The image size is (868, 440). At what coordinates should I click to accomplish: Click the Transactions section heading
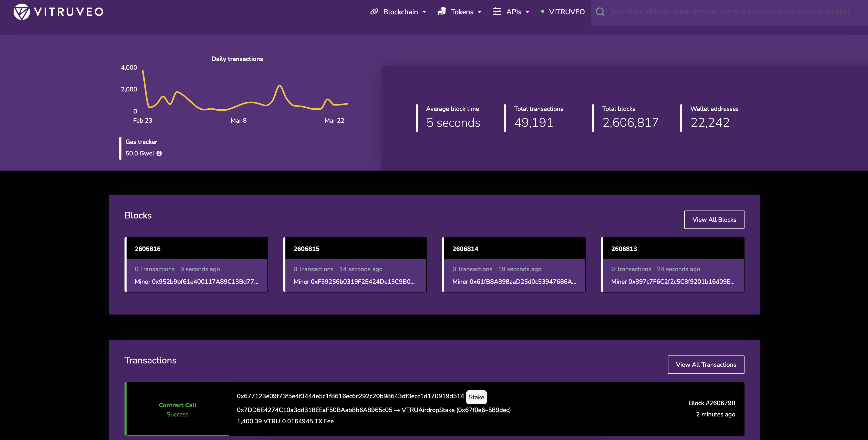click(x=150, y=361)
